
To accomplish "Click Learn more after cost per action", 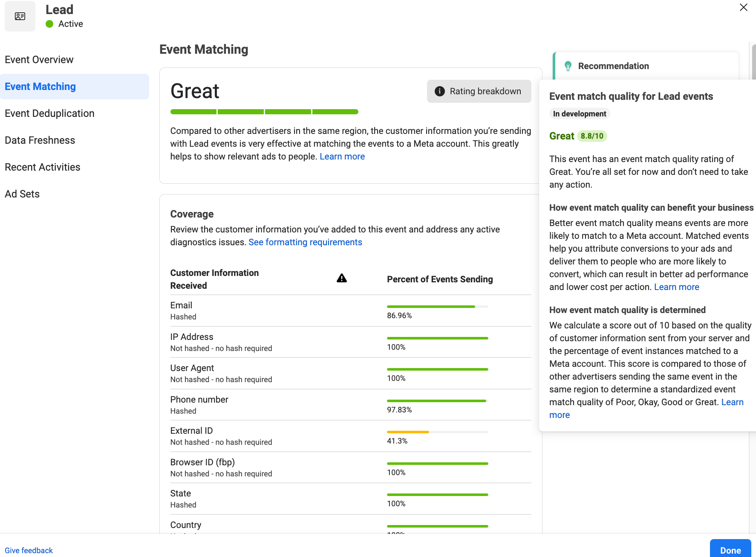I will 676,287.
